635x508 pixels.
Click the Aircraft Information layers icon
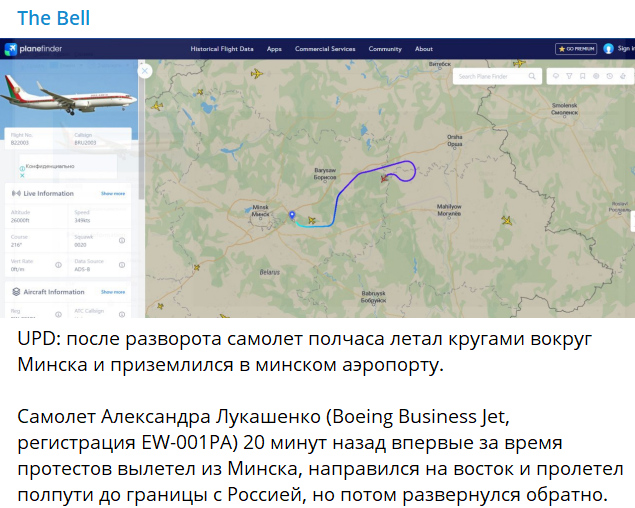point(16,292)
